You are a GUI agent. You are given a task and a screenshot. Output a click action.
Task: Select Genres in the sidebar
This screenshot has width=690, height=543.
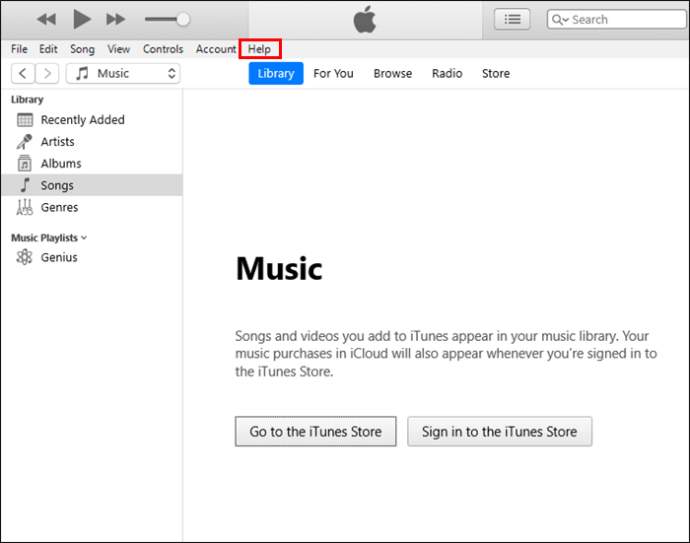pyautogui.click(x=92, y=207)
